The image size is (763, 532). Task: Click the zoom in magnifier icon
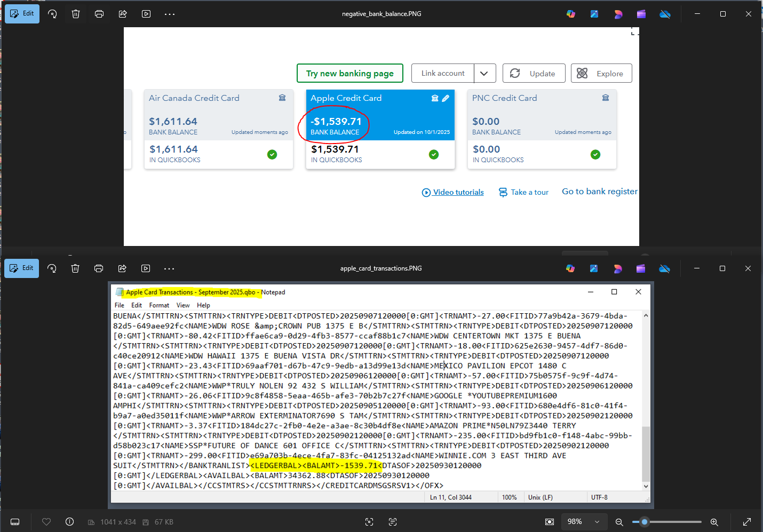click(x=714, y=522)
